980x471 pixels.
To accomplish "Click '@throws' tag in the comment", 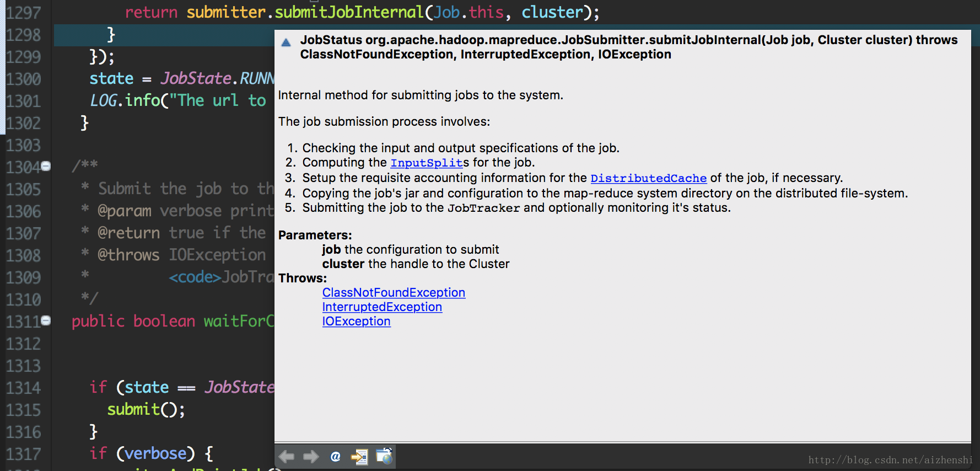I will click(x=128, y=255).
